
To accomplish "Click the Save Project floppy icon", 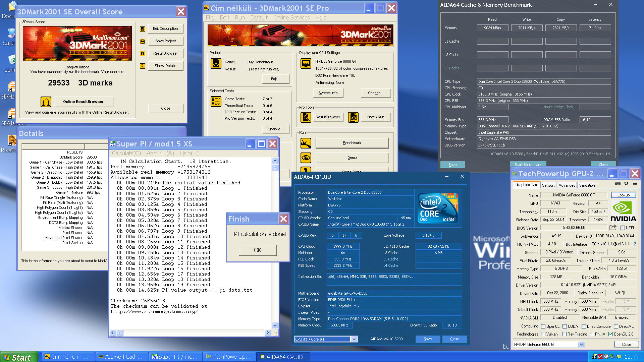I will (143, 41).
